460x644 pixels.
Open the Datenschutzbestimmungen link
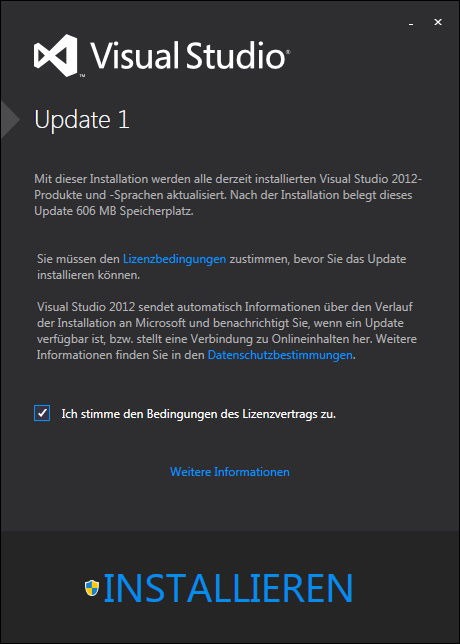click(x=280, y=355)
